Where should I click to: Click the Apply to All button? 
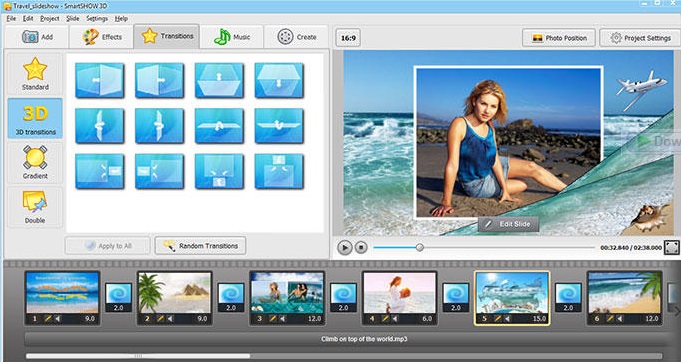(x=108, y=246)
